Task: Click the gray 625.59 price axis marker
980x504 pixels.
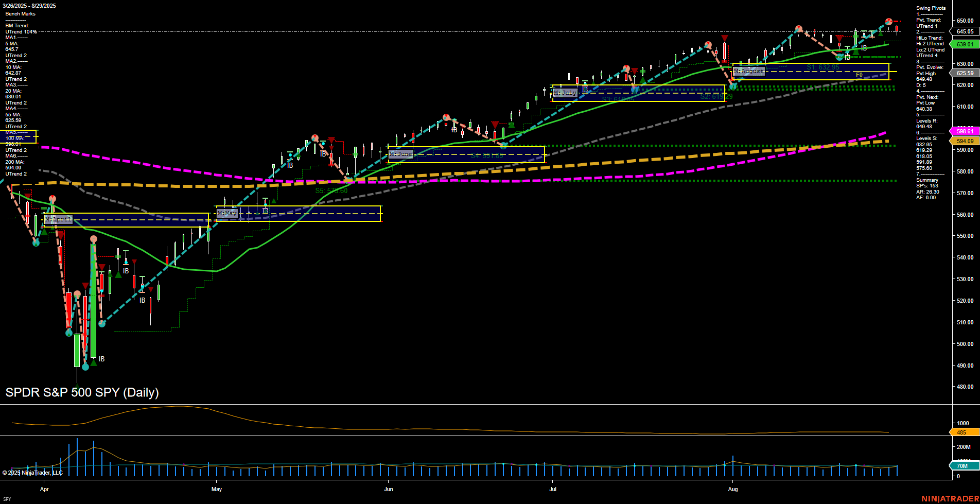Action: tap(965, 73)
